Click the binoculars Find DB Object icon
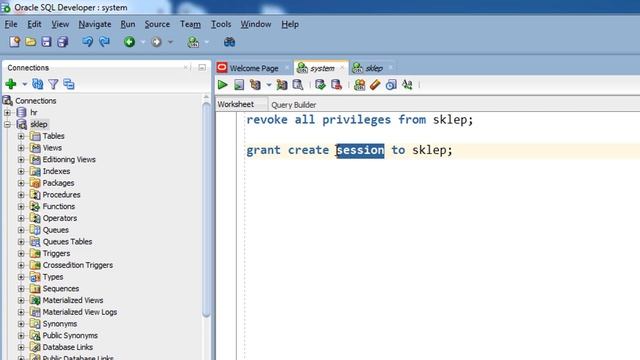 [x=229, y=42]
